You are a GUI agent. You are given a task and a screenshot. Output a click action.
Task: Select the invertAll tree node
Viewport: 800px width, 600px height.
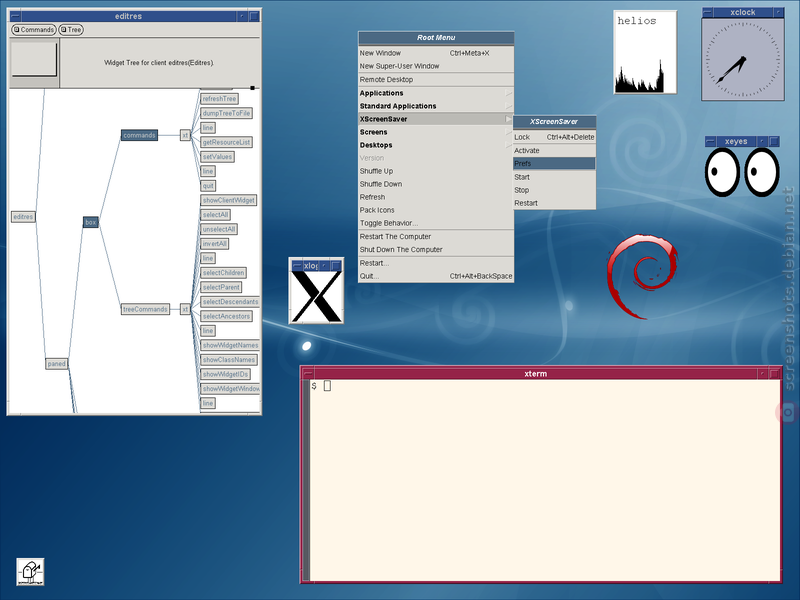click(215, 244)
